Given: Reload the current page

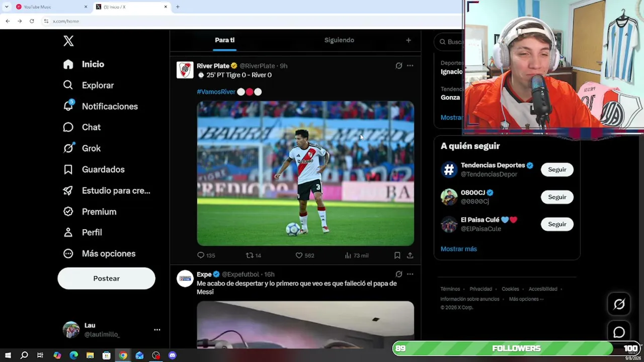Looking at the screenshot, I should tap(32, 21).
